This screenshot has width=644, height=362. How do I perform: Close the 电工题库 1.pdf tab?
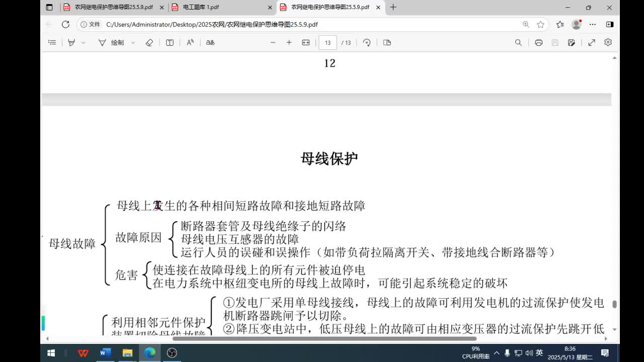tap(270, 8)
